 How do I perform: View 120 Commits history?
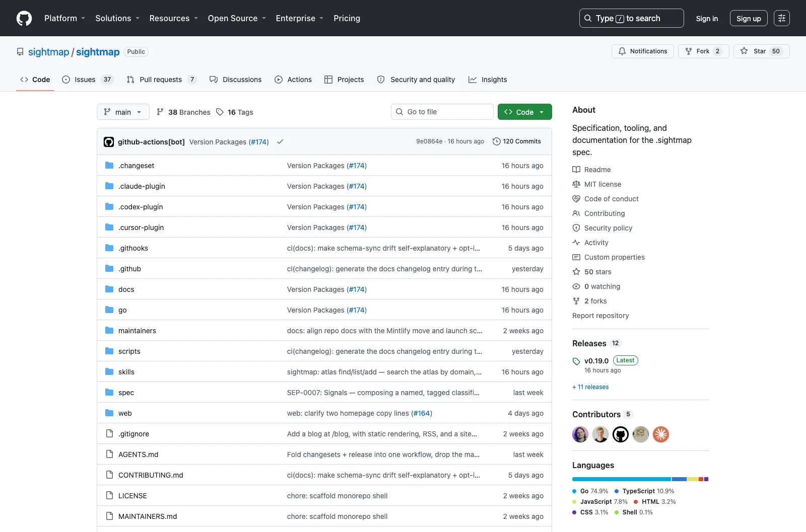pos(516,141)
